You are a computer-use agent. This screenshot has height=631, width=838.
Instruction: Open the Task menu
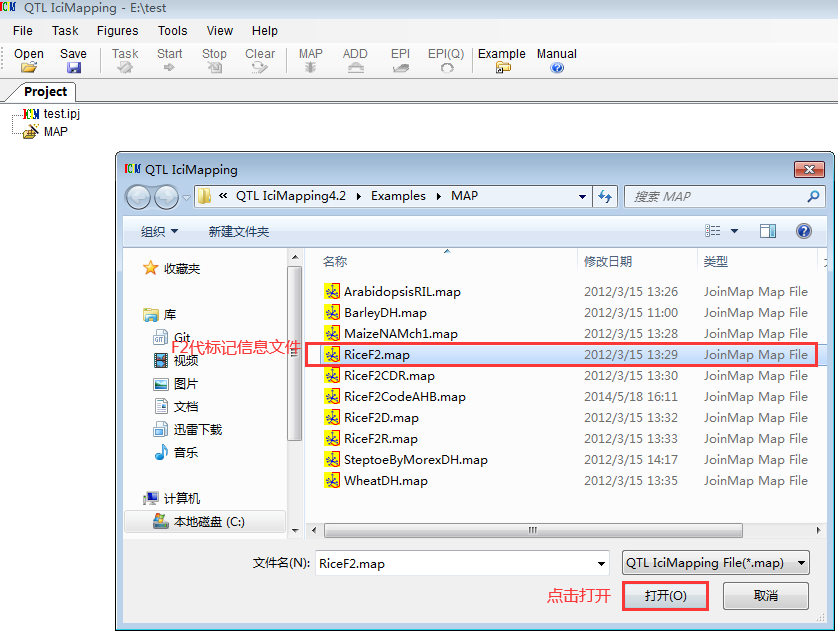coord(65,31)
